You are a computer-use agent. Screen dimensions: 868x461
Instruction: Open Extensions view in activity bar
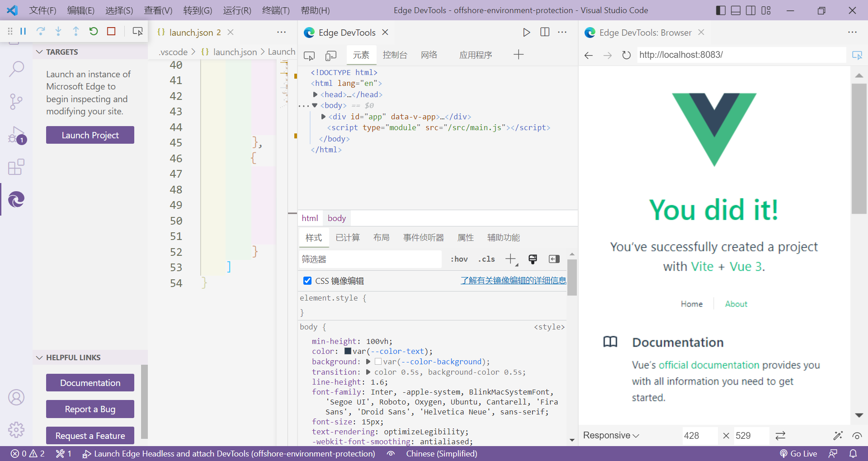coord(16,167)
